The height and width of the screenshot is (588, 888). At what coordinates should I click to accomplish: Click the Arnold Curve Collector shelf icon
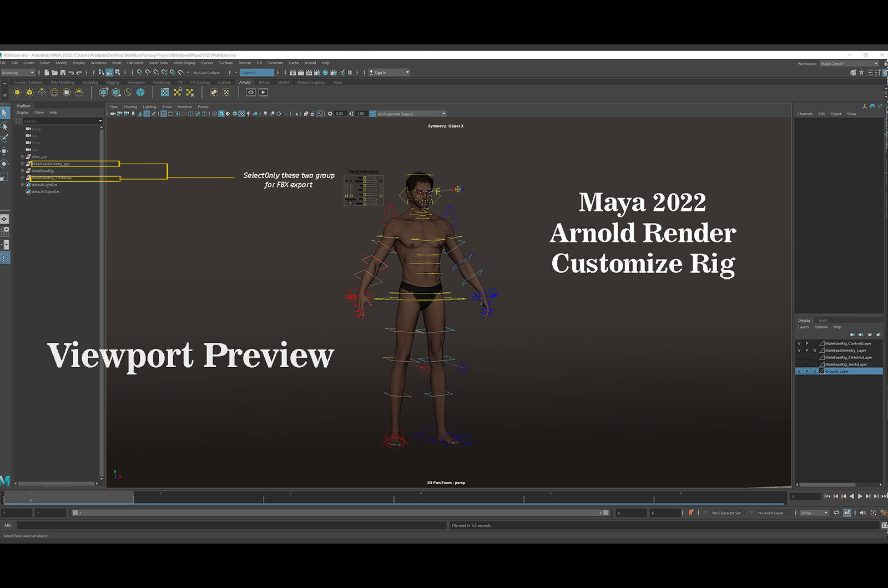[128, 93]
